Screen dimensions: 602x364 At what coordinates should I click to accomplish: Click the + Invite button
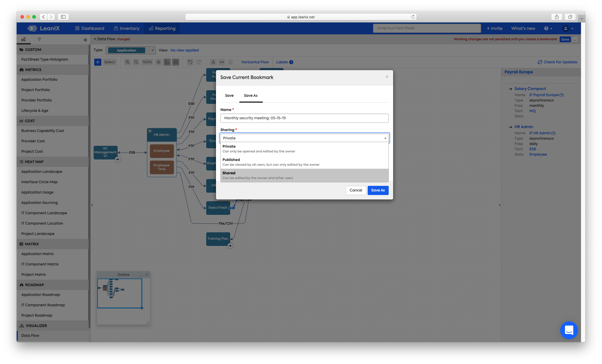coord(494,28)
